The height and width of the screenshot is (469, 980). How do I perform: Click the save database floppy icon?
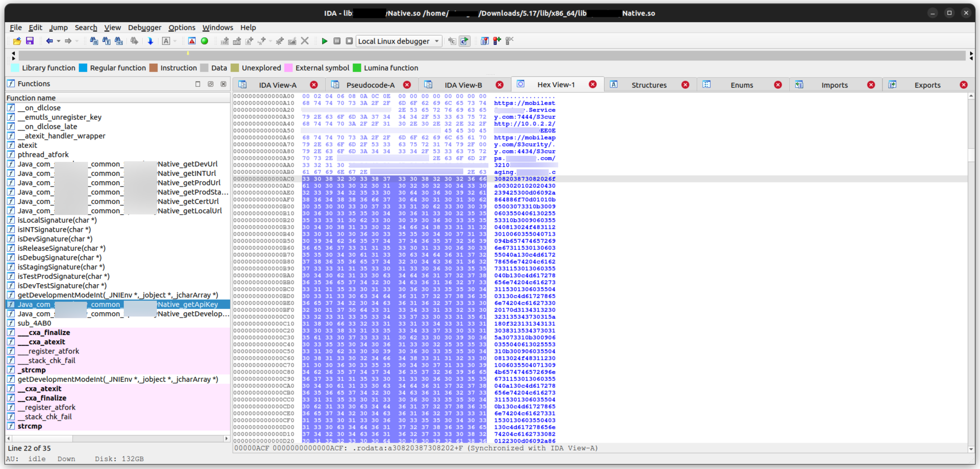(30, 41)
